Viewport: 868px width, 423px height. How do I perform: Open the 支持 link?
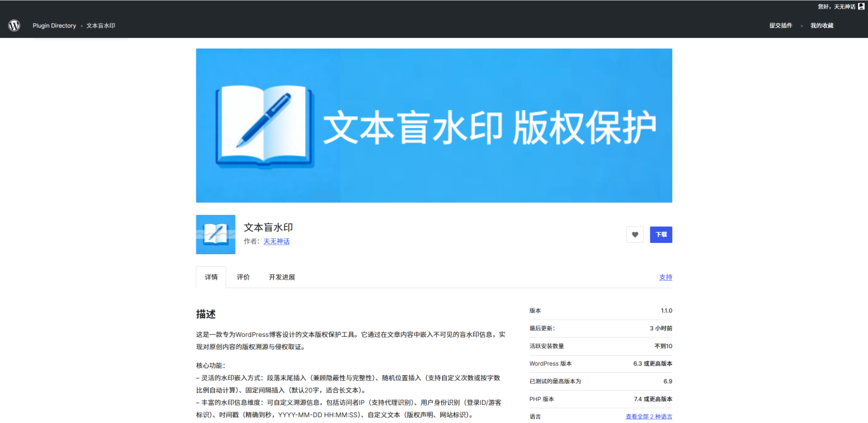665,277
